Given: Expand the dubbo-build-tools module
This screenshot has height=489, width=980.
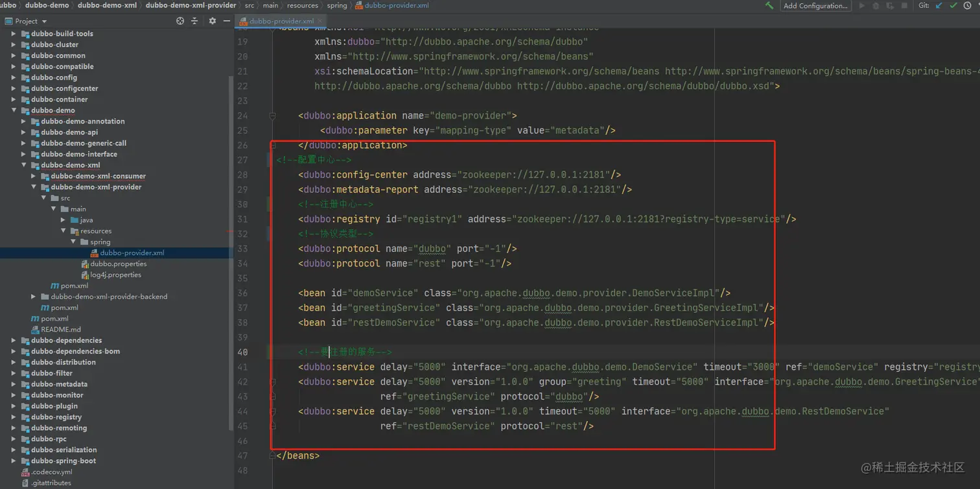Looking at the screenshot, I should tap(14, 34).
